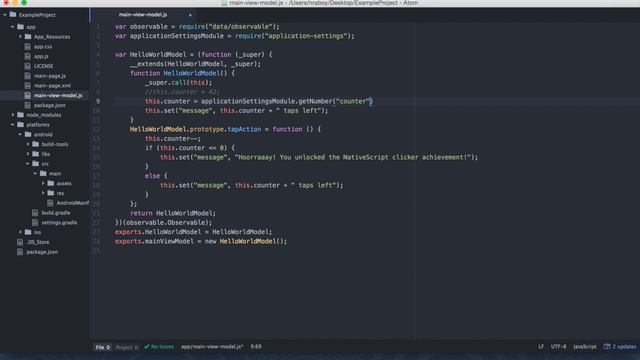Click the File 0 linter button
Image resolution: width=640 pixels, height=360 pixels.
click(102, 347)
